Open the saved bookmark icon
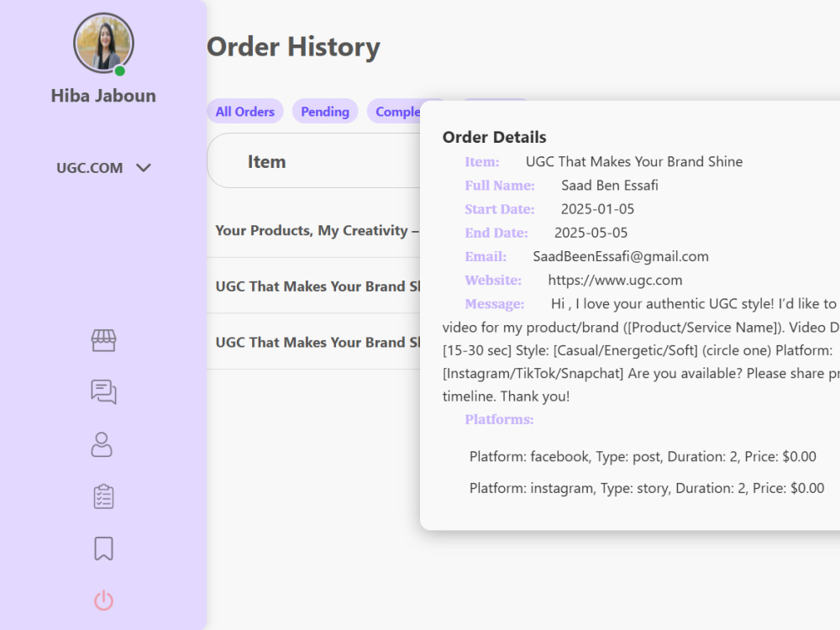This screenshot has width=840, height=630. [x=103, y=549]
